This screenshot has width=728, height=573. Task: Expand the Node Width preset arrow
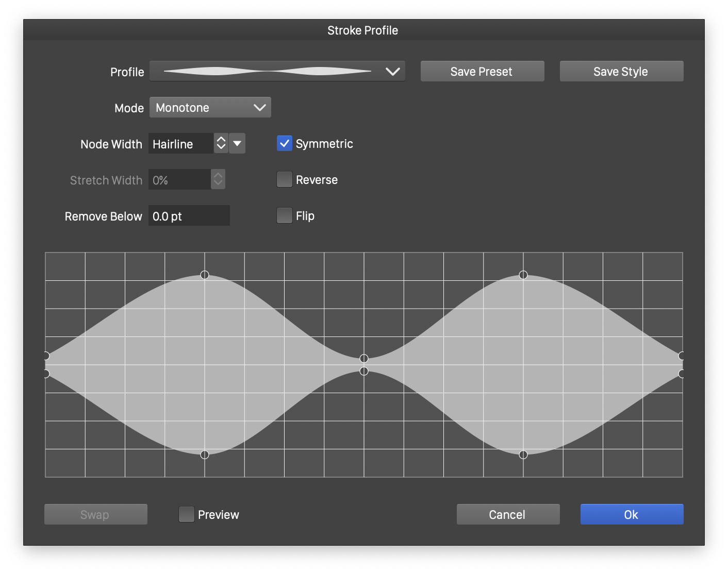click(x=237, y=144)
